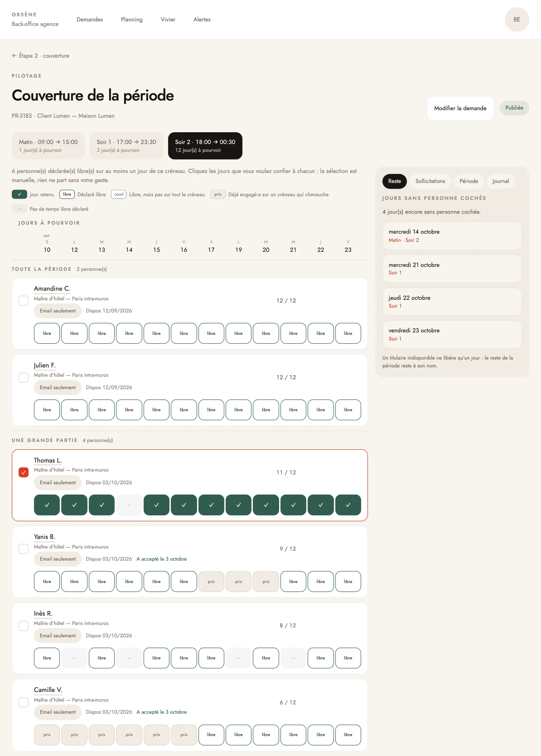This screenshot has height=756, width=541.
Task: Click Modifier la demande button
Action: coord(460,108)
